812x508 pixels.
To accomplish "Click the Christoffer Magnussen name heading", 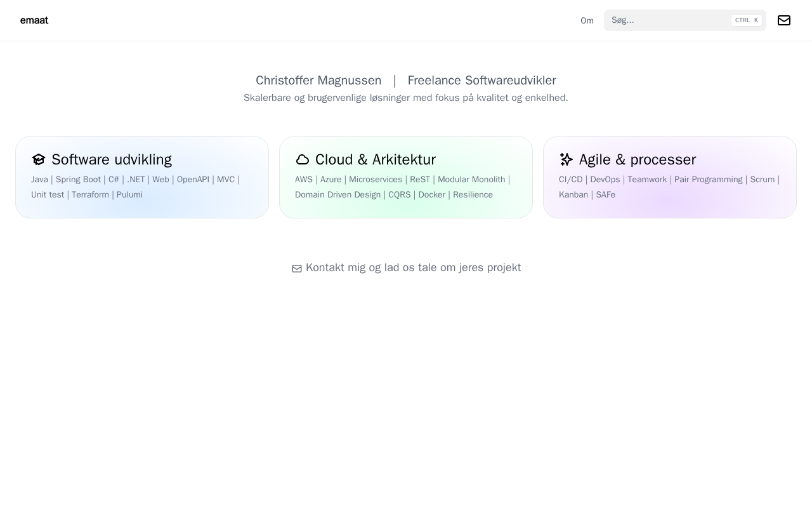I will [318, 81].
